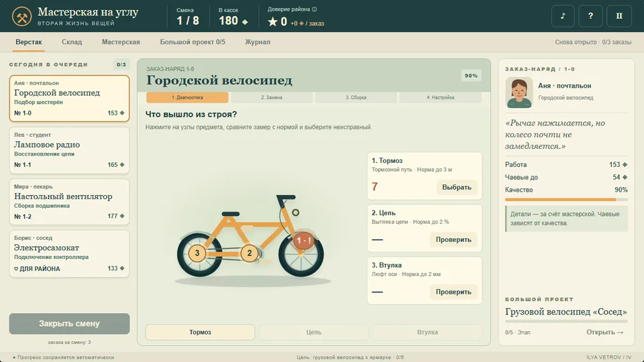This screenshot has height=362, width=644.
Task: Select stage 3. Сборка step
Action: (356, 97)
